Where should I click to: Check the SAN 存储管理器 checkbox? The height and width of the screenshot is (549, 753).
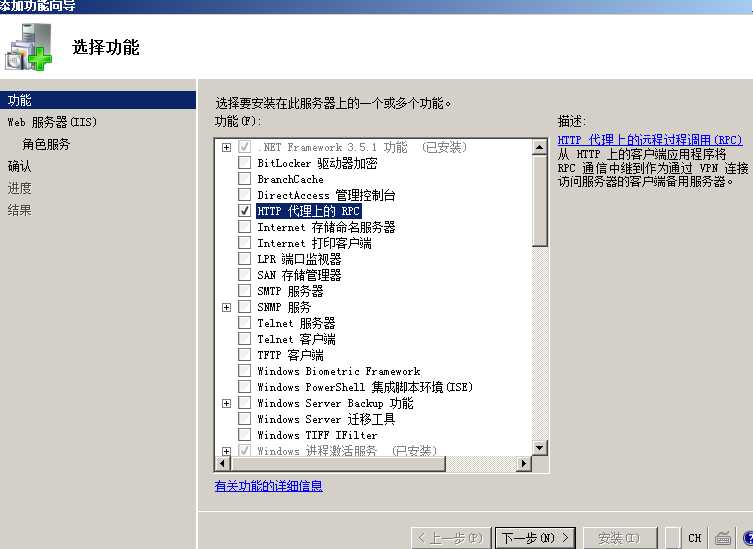click(244, 275)
